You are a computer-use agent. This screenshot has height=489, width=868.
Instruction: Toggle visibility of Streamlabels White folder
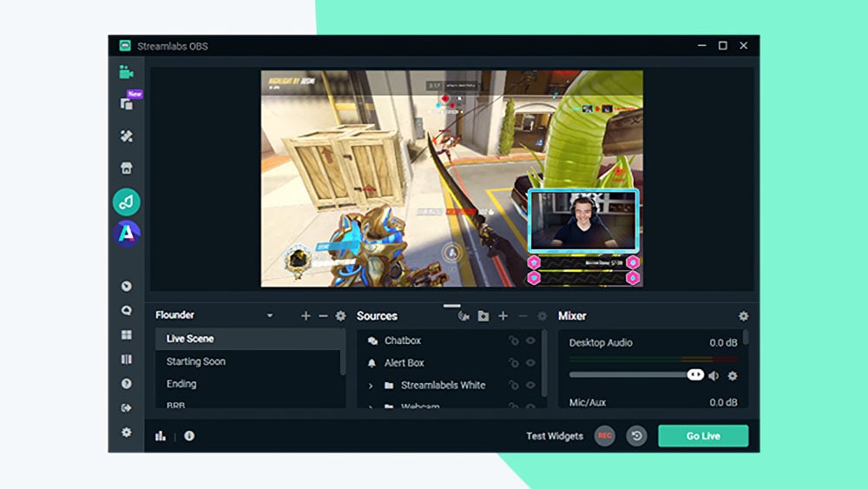[530, 385]
